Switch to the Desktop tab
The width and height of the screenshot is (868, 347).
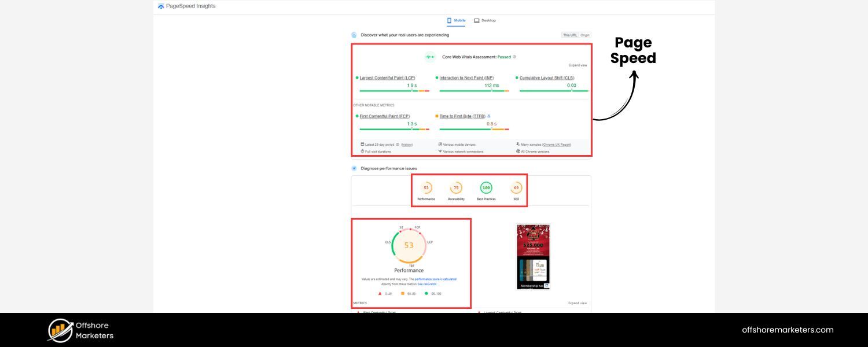pos(485,20)
